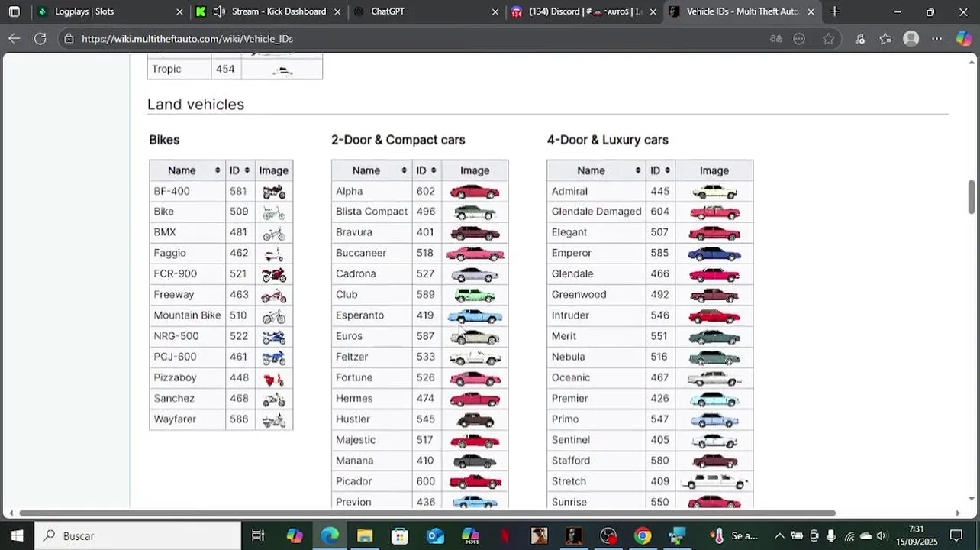The width and height of the screenshot is (980, 550).
Task: Click the Glendale Damaged entry
Action: pos(596,212)
